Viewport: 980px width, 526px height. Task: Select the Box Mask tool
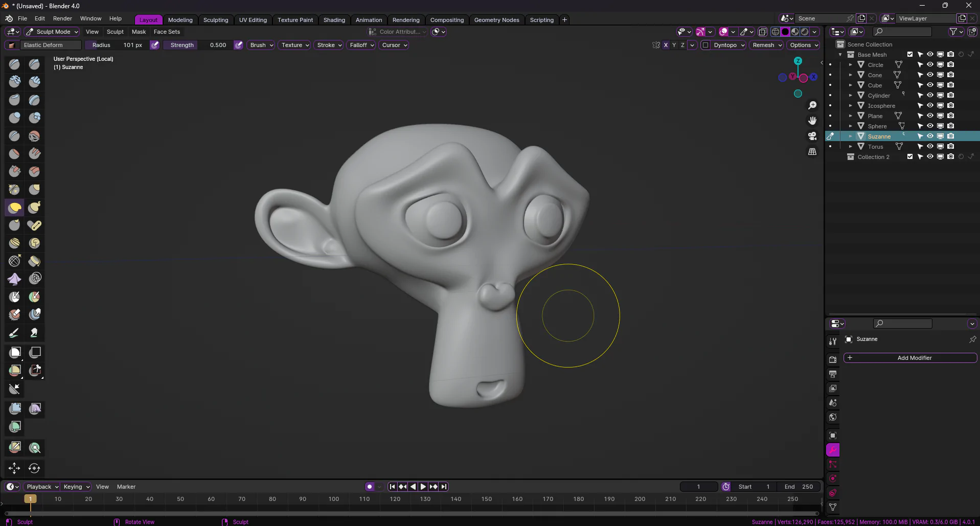[x=14, y=352]
